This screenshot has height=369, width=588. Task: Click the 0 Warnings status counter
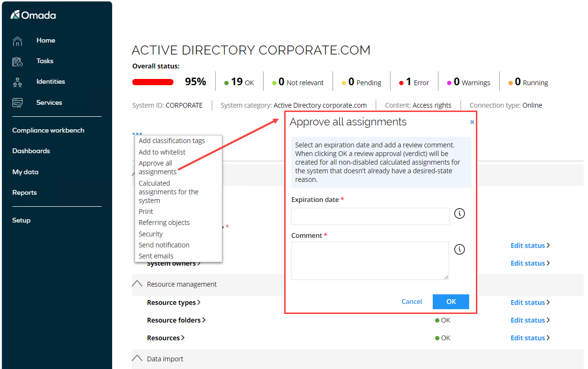pyautogui.click(x=468, y=82)
